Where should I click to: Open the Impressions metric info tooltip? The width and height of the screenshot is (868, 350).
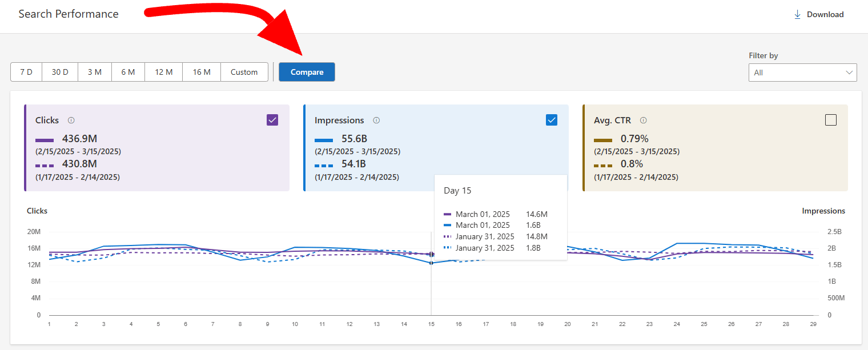pos(376,120)
